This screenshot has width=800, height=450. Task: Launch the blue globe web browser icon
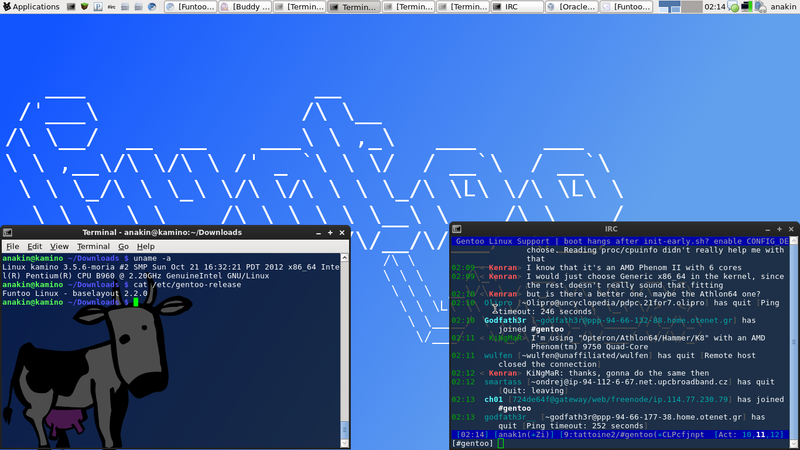(154, 7)
